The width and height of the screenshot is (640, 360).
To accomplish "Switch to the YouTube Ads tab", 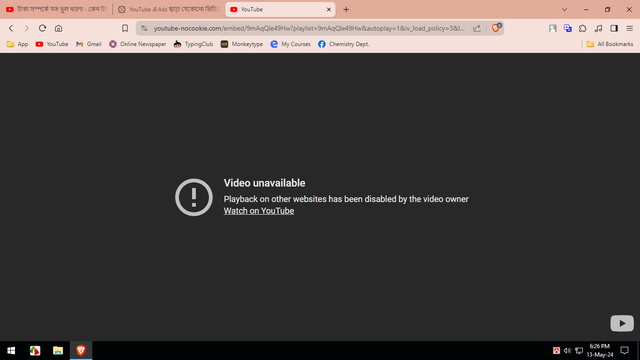I will pyautogui.click(x=169, y=9).
